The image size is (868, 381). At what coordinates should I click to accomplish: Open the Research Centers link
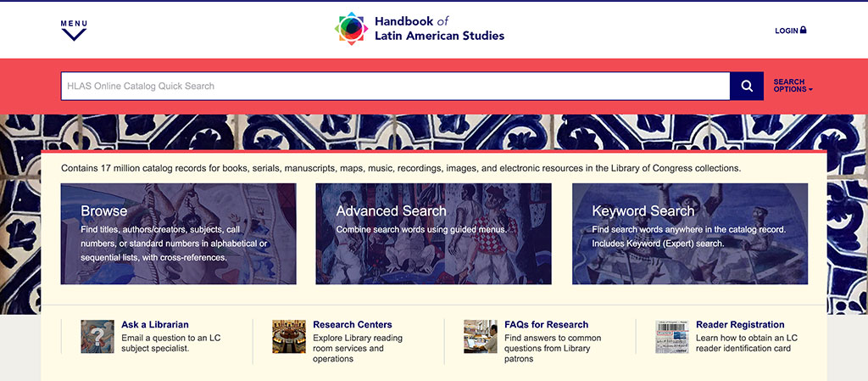[x=352, y=324]
